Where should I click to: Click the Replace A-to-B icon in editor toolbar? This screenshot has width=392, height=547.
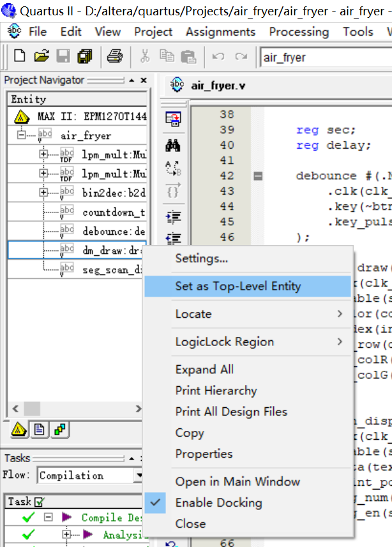coord(173,169)
